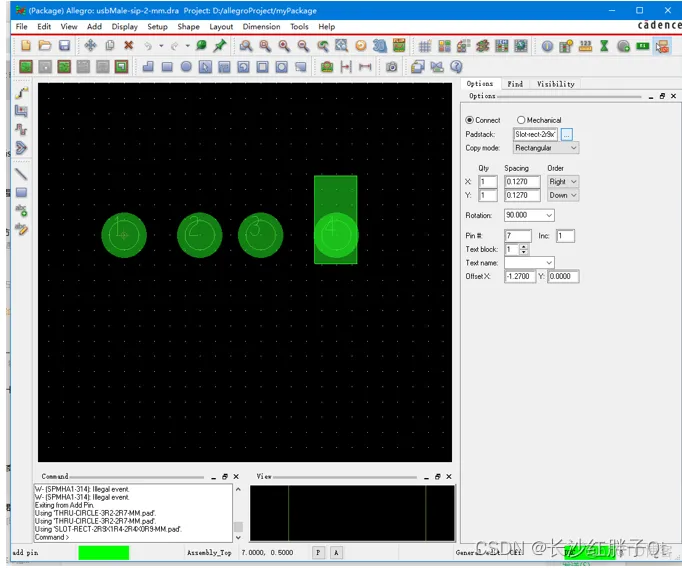The height and width of the screenshot is (568, 682).
Task: Open the X Order Right dropdown
Action: point(563,182)
